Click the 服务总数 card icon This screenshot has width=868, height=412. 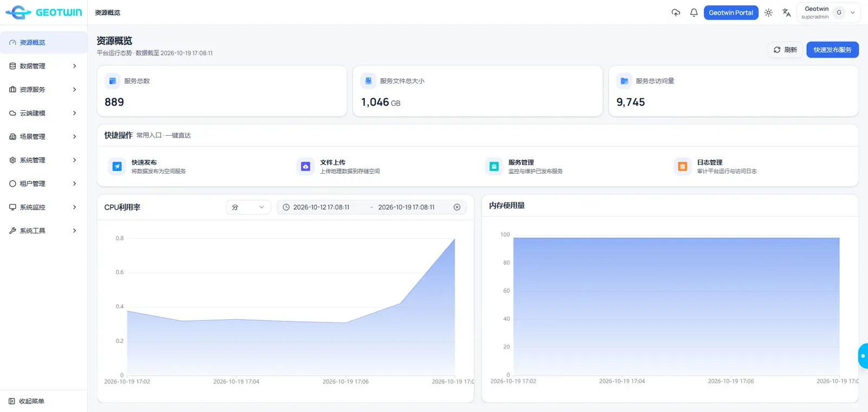pos(112,81)
